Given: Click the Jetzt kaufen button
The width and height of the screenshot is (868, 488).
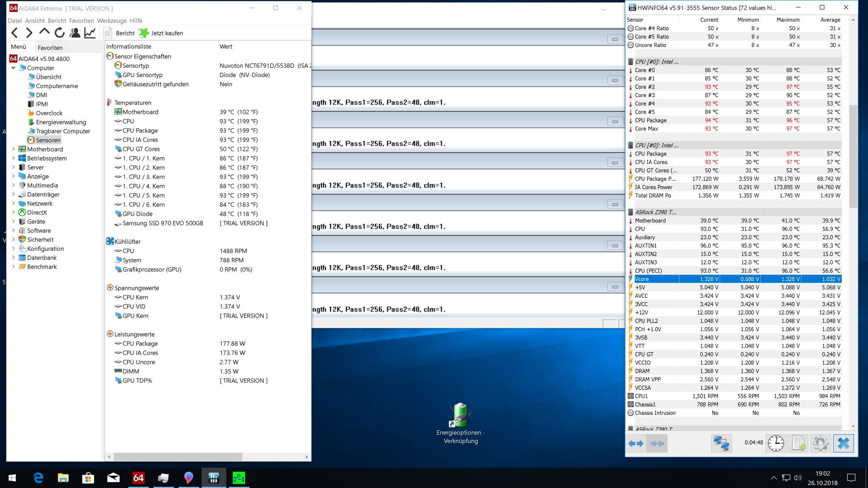Looking at the screenshot, I should [161, 33].
